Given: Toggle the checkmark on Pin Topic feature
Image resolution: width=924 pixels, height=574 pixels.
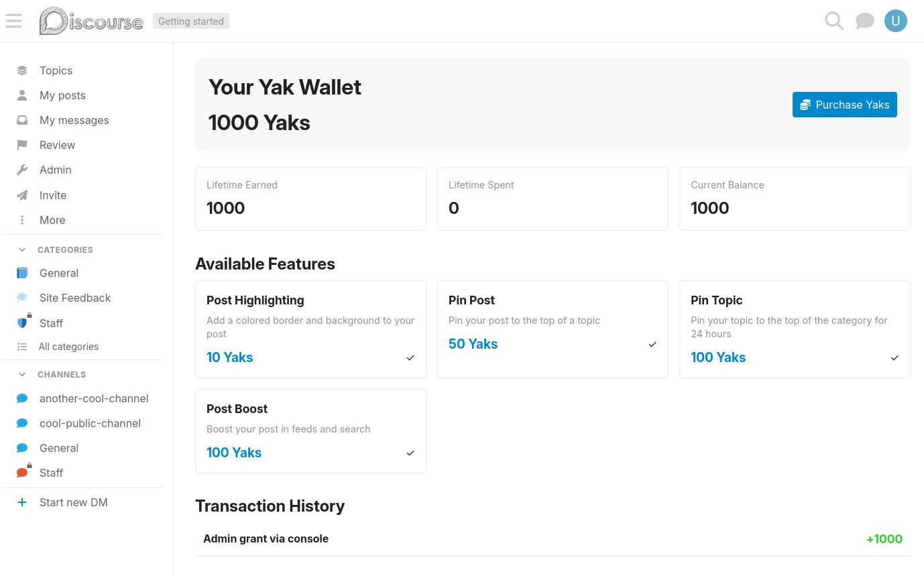Looking at the screenshot, I should [x=894, y=358].
